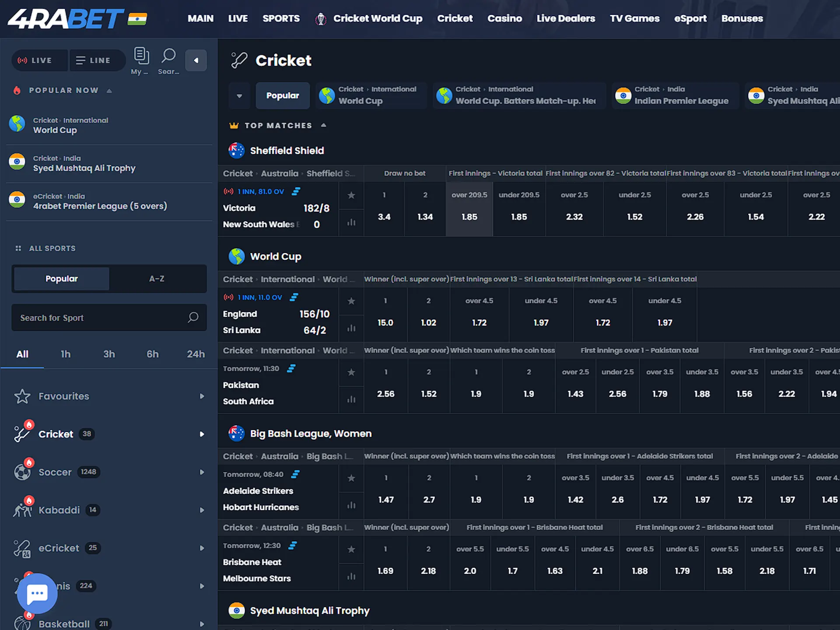Screen dimensions: 840x630
Task: Click the Search for Sport field
Action: 109,318
